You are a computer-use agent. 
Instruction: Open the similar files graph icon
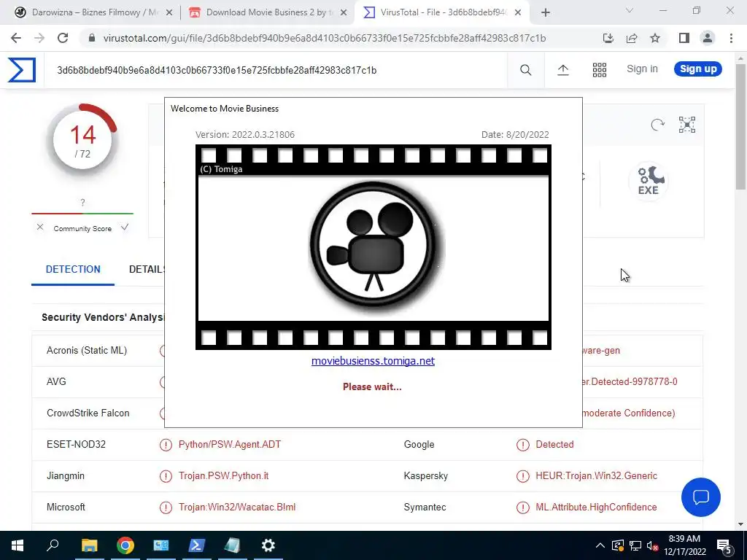(x=687, y=125)
